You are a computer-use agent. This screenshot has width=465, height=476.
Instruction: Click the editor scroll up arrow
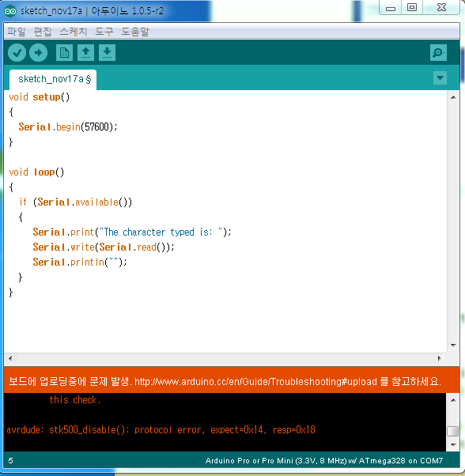click(x=453, y=97)
